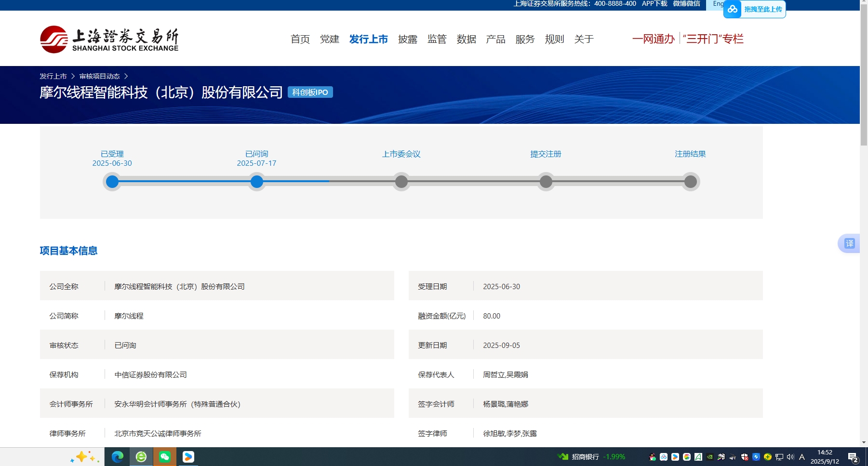Open the 360 browser in the taskbar
This screenshot has height=466, width=868.
click(x=141, y=456)
